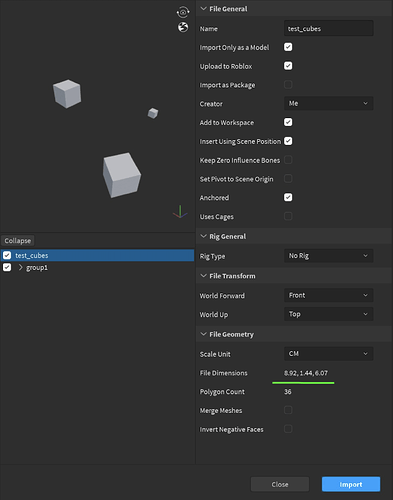Click the Close button
The image size is (393, 500).
280,484
